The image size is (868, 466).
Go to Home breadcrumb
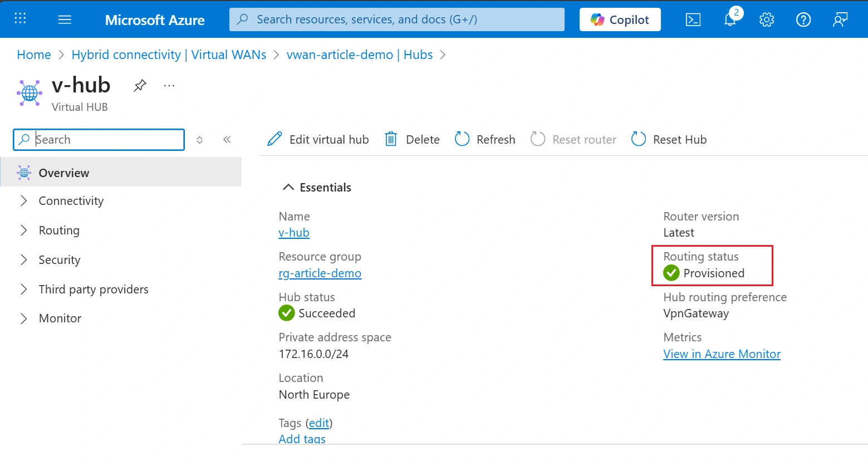pyautogui.click(x=34, y=55)
